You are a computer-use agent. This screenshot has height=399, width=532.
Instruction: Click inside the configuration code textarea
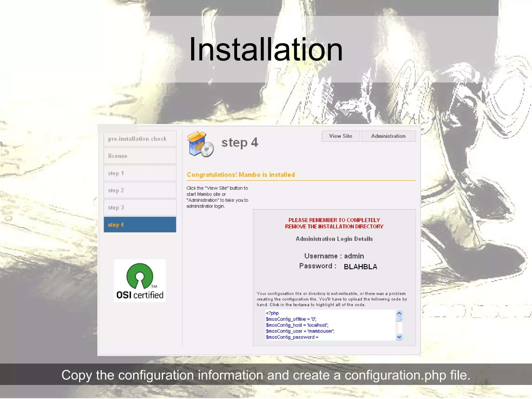[334, 325]
